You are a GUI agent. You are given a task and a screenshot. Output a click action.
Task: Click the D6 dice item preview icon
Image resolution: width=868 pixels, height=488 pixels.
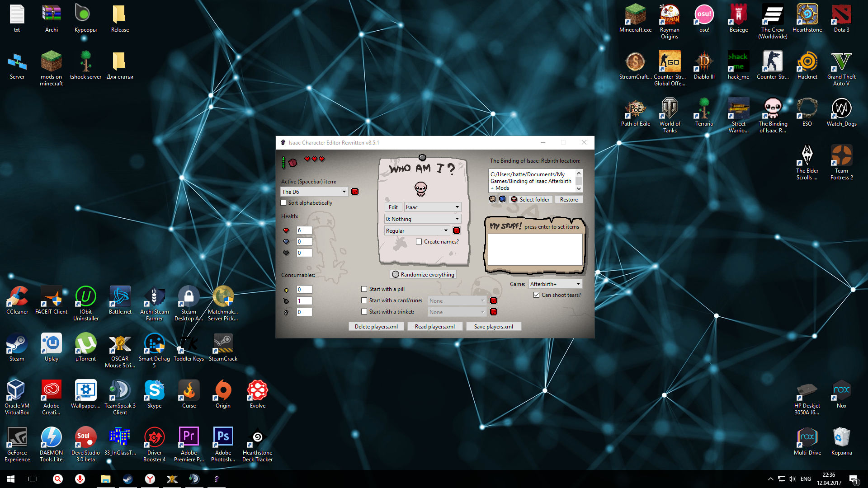tap(293, 162)
